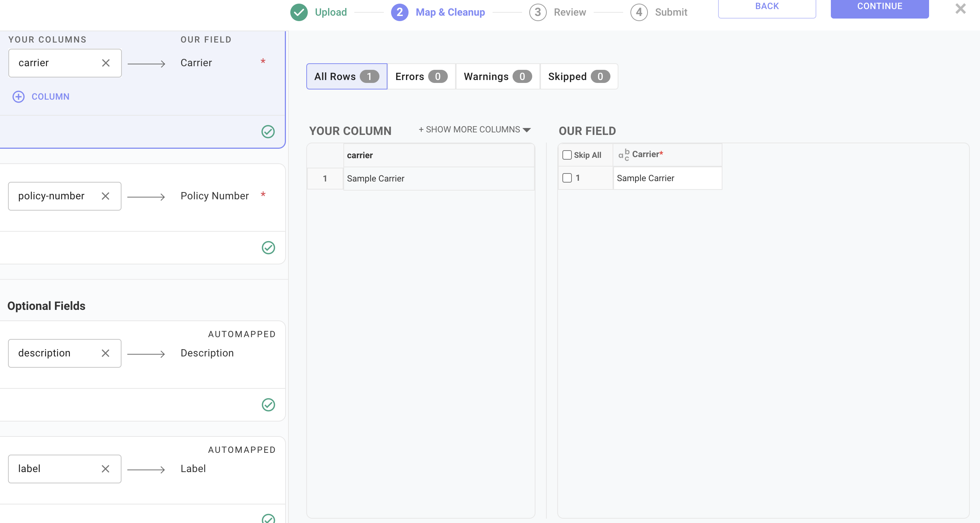The height and width of the screenshot is (523, 980).
Task: Click the step 2 circle icon
Action: (x=399, y=12)
